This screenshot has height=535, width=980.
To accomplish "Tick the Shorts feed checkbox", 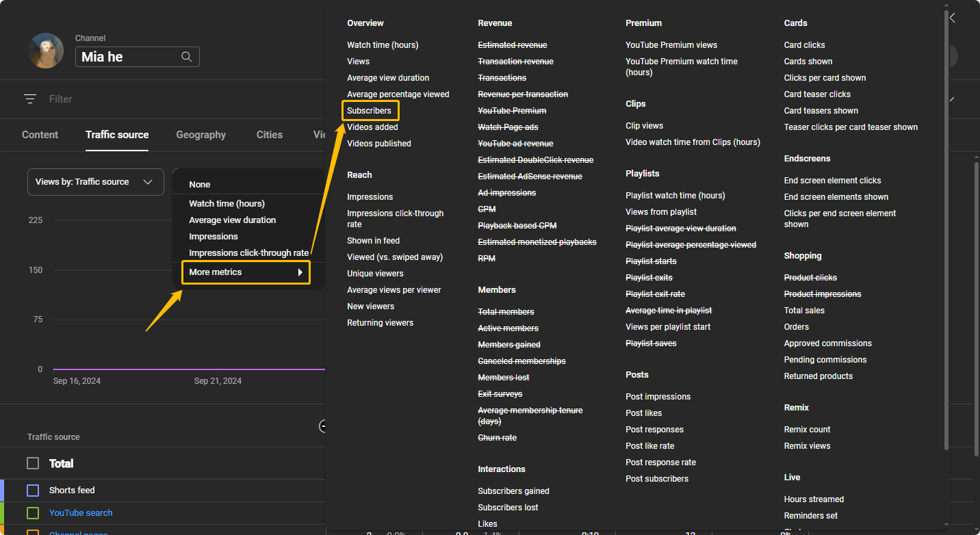I will pyautogui.click(x=33, y=491).
